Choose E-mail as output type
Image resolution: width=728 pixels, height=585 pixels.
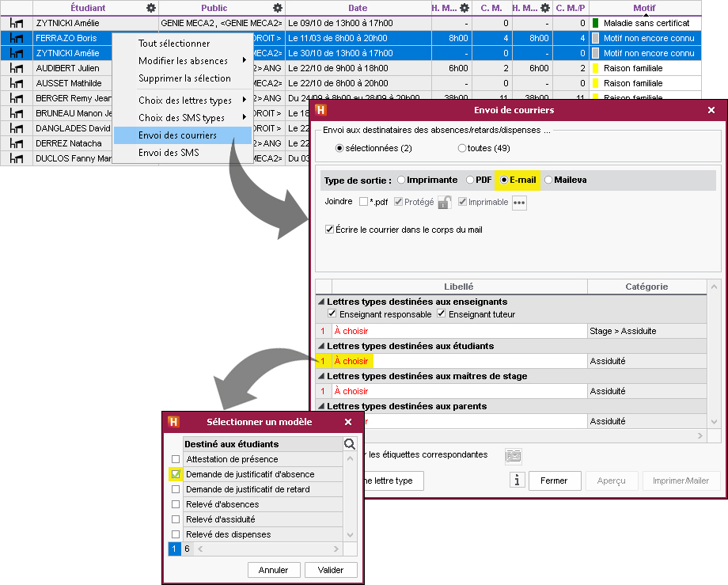(x=504, y=180)
